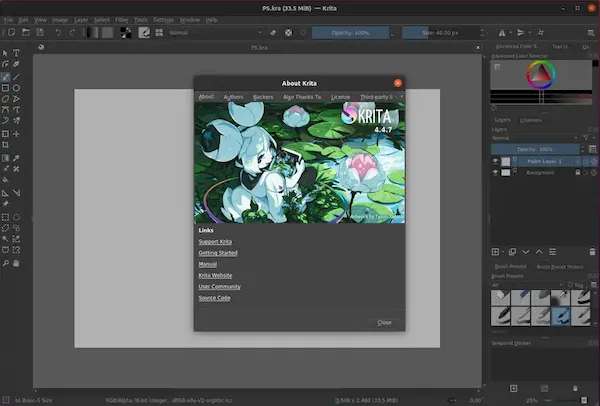Open the Settings menu
The height and width of the screenshot is (406, 600).
[x=163, y=20]
